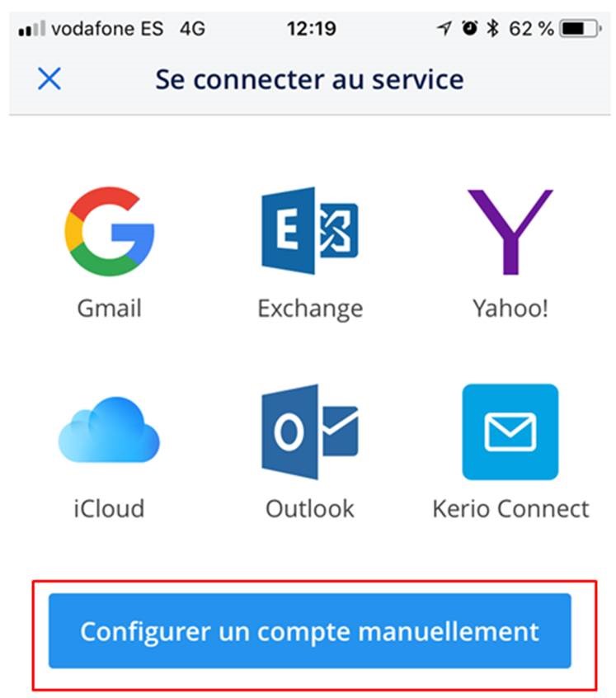The image size is (616, 698).
Task: Select the Exchange service icon
Action: (309, 231)
